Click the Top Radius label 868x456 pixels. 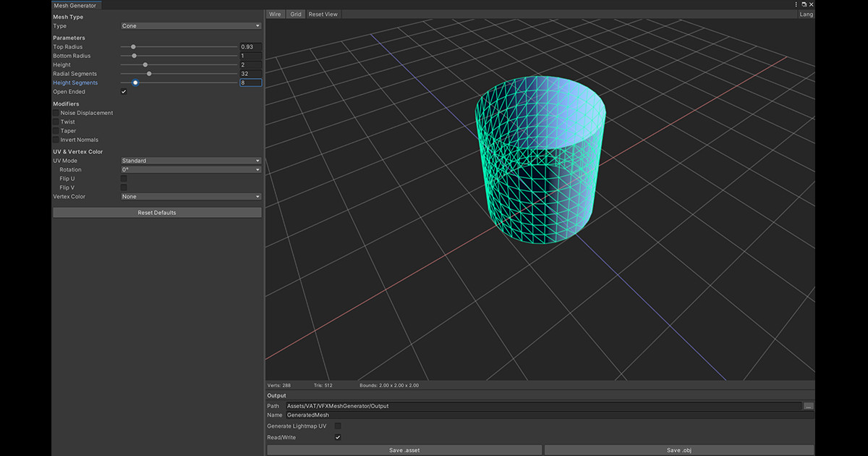68,47
